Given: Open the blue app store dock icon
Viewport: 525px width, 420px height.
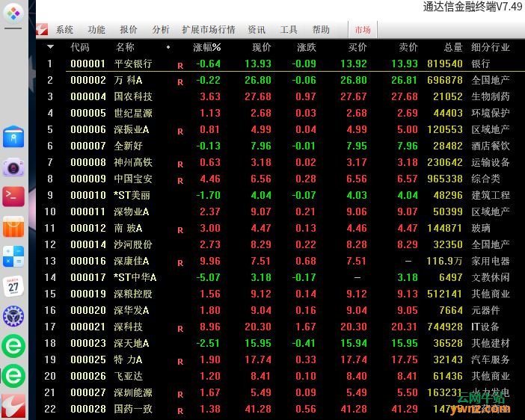Looking at the screenshot, I should click(x=13, y=137).
